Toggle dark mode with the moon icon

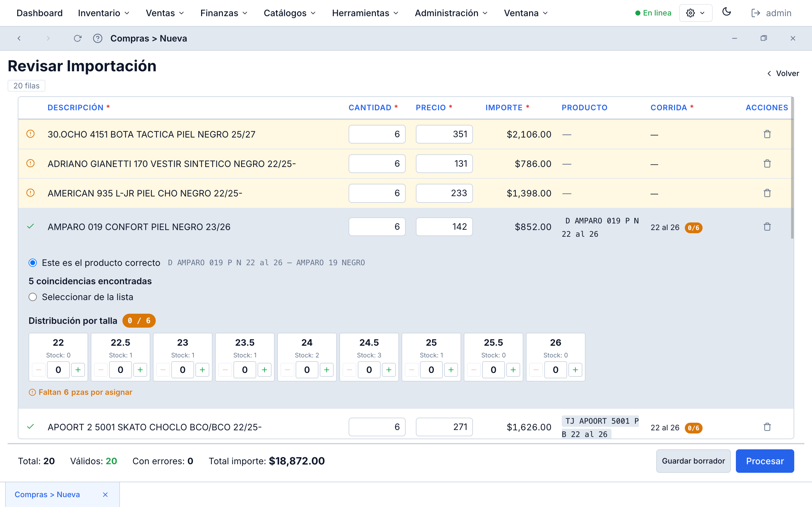(x=727, y=12)
